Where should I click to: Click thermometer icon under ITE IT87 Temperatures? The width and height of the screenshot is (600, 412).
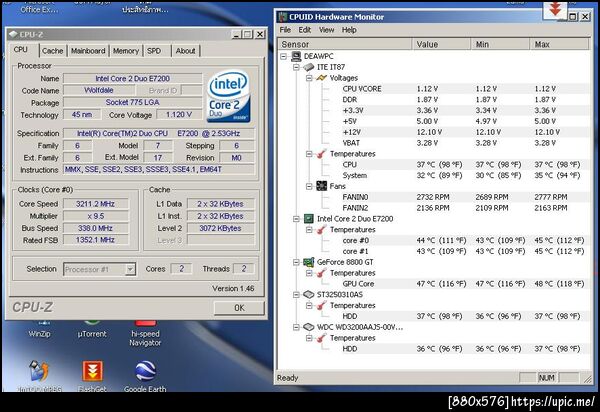click(321, 154)
